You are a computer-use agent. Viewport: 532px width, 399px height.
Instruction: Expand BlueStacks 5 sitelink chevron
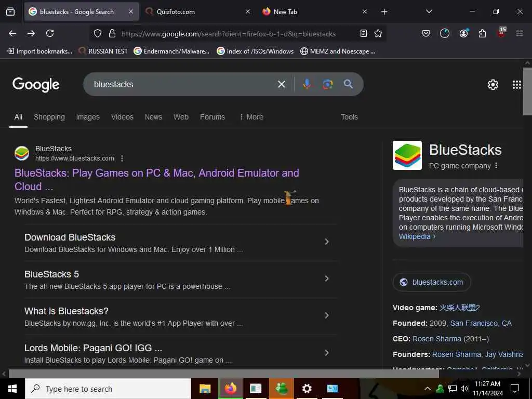327,278
